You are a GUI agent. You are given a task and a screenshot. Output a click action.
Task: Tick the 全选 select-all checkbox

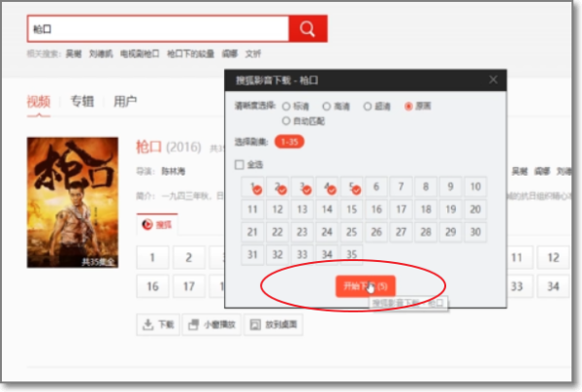240,165
